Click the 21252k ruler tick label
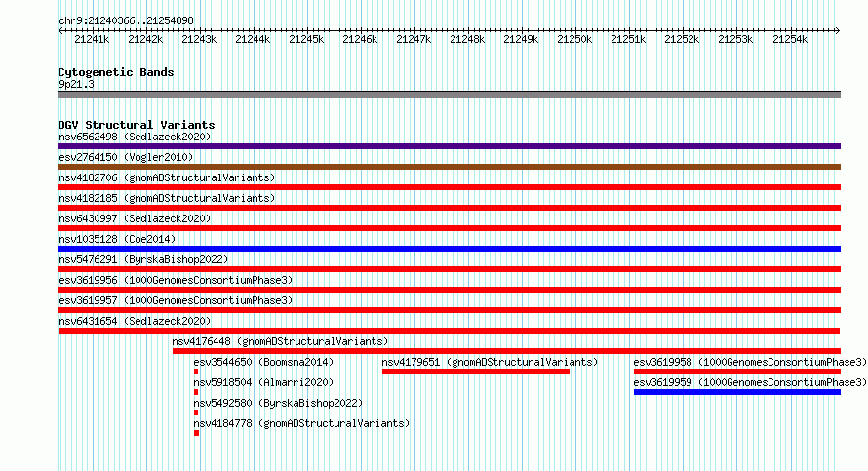The image size is (868, 471). coord(682,39)
